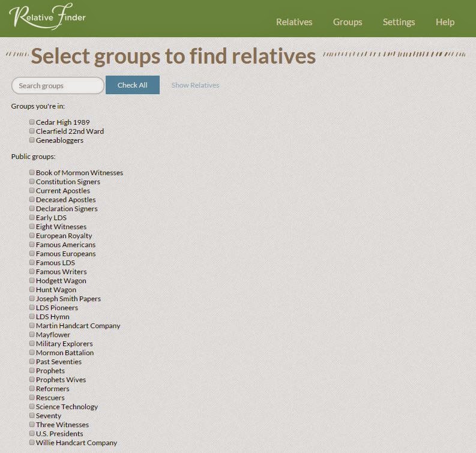Enable the Constitution Signers group
This screenshot has height=453, width=476.
(x=32, y=181)
